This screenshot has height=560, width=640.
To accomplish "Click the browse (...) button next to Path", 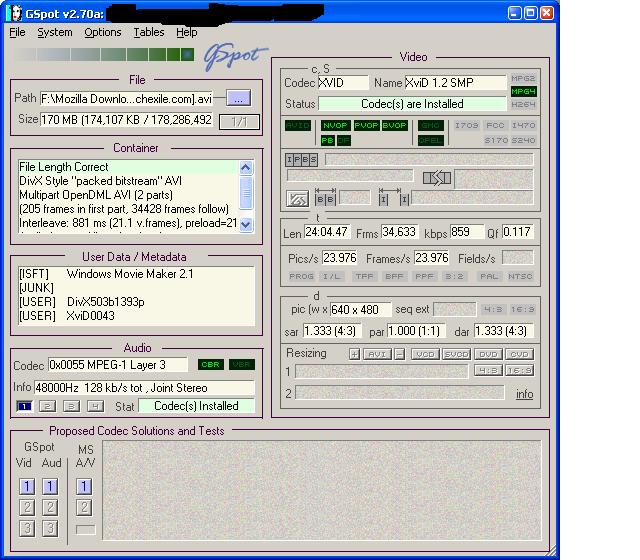I will click(x=238, y=98).
